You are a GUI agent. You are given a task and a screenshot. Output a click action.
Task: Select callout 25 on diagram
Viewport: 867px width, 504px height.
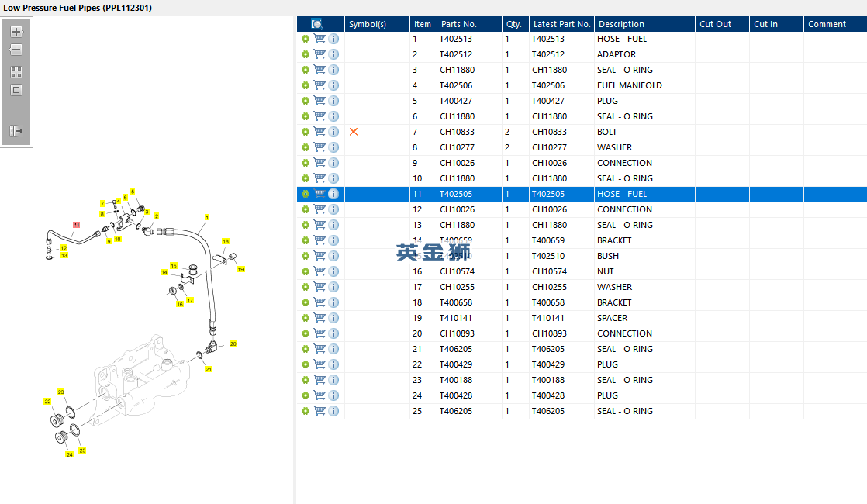[x=82, y=450]
